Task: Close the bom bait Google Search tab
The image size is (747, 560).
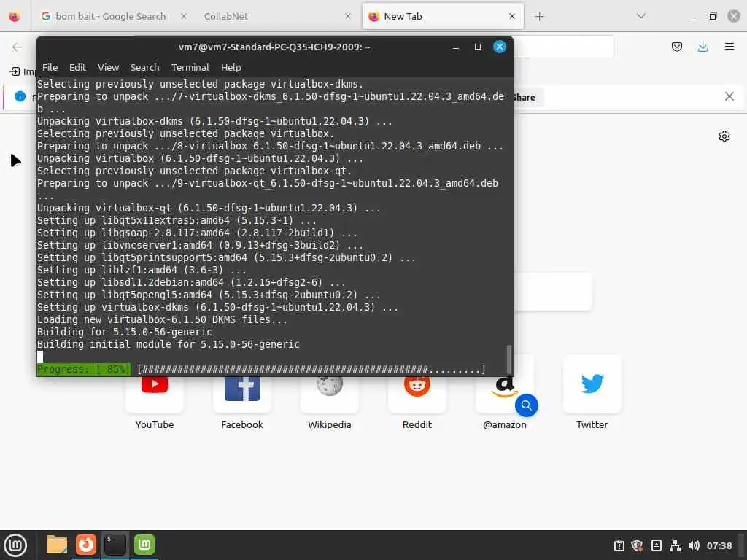Action: pyautogui.click(x=184, y=16)
